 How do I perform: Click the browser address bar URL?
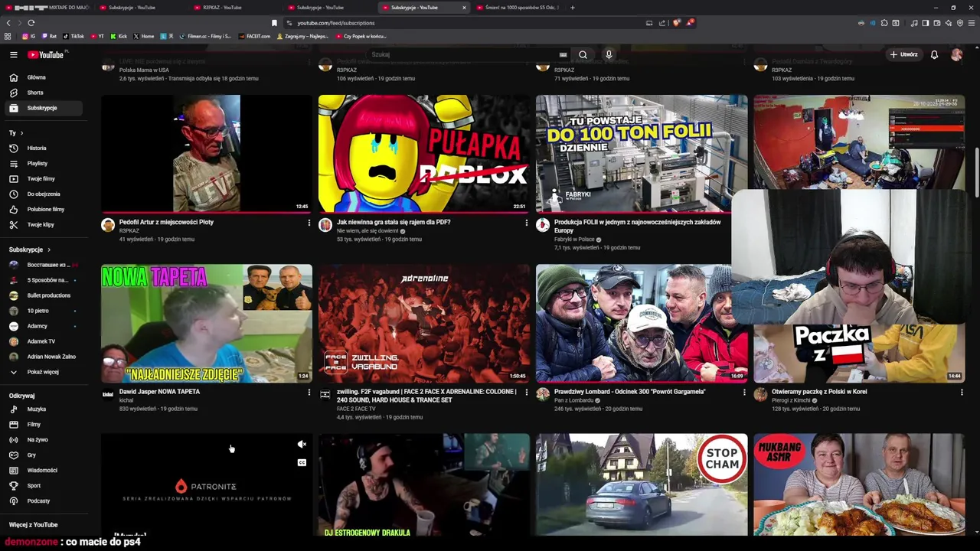point(336,23)
